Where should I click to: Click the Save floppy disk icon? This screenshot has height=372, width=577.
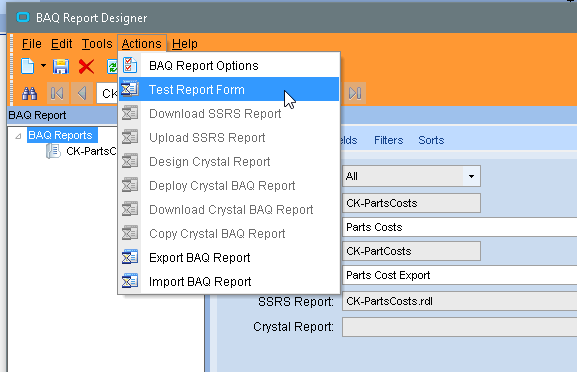(61, 67)
